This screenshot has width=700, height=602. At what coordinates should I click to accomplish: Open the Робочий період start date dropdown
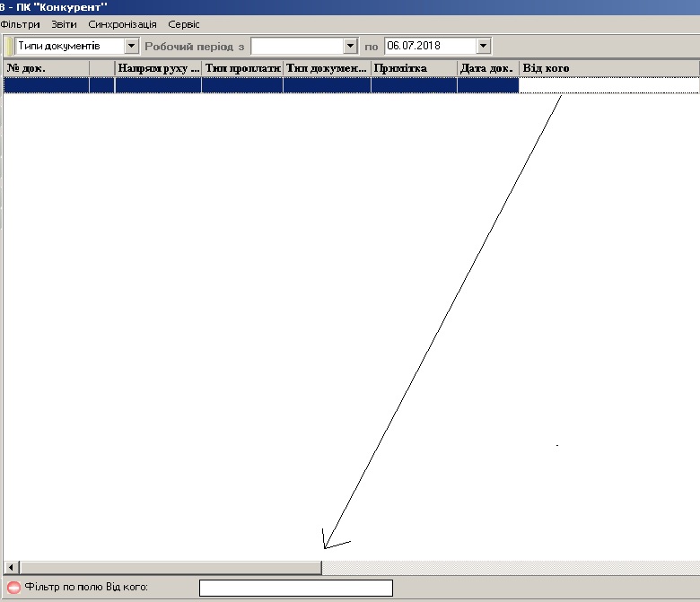350,45
